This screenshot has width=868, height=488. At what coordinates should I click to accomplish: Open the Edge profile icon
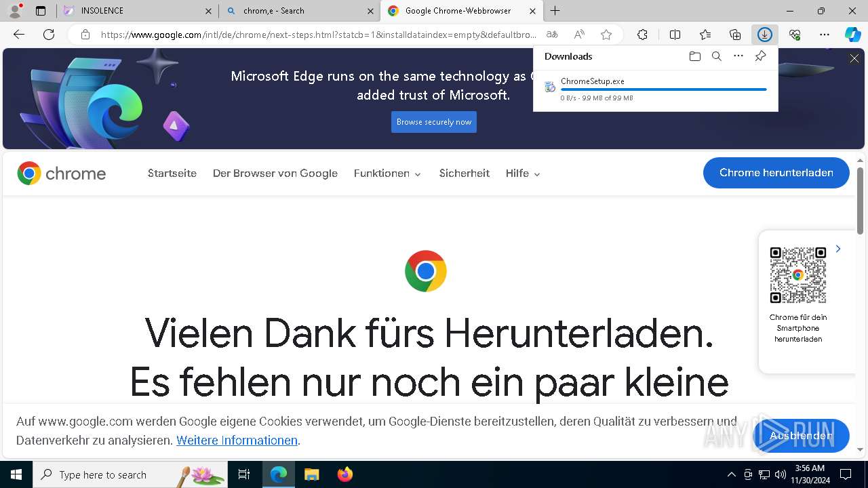click(15, 11)
